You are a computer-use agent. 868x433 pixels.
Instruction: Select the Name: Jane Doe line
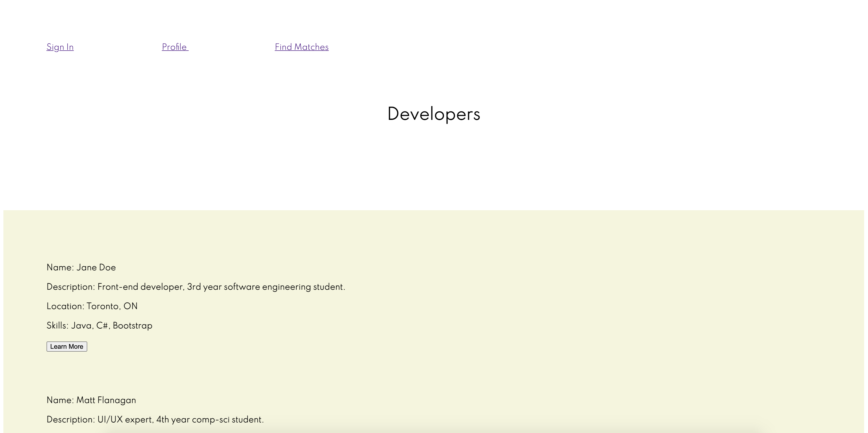point(81,268)
